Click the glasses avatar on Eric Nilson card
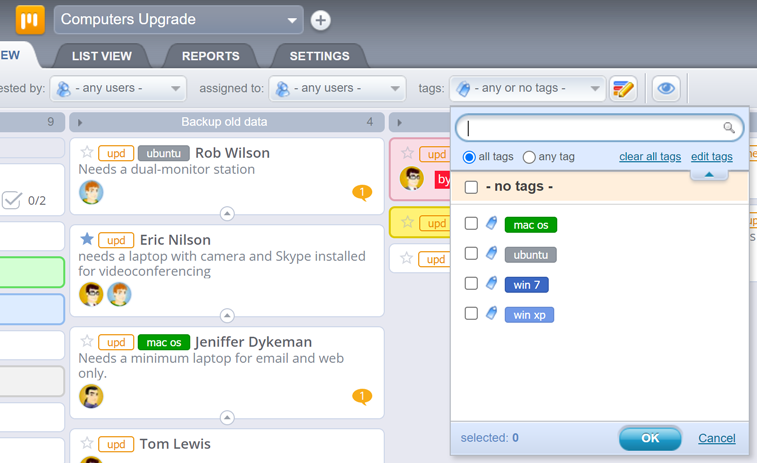This screenshot has width=757, height=463. coord(91,294)
